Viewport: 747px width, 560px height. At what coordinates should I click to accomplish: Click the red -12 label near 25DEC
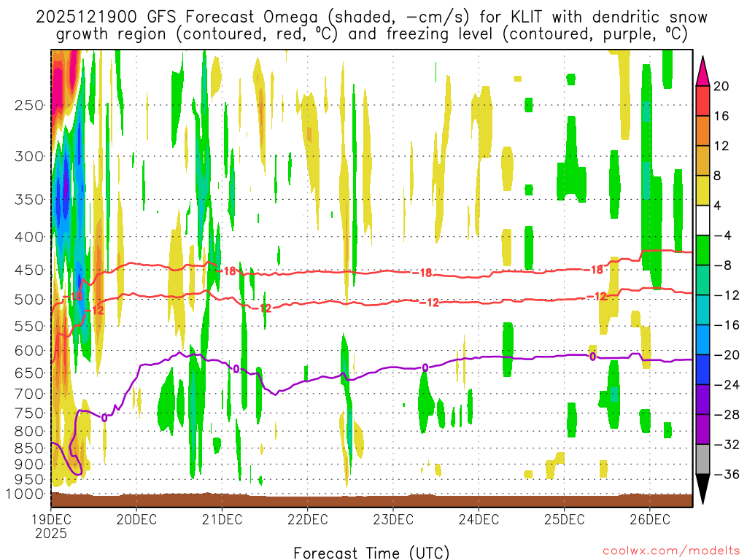point(597,297)
